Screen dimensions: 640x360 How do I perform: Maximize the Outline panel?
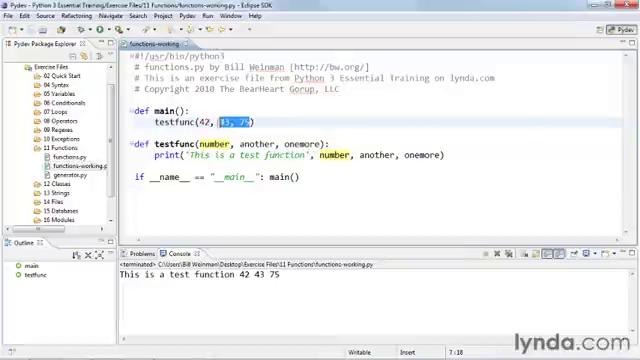click(111, 242)
